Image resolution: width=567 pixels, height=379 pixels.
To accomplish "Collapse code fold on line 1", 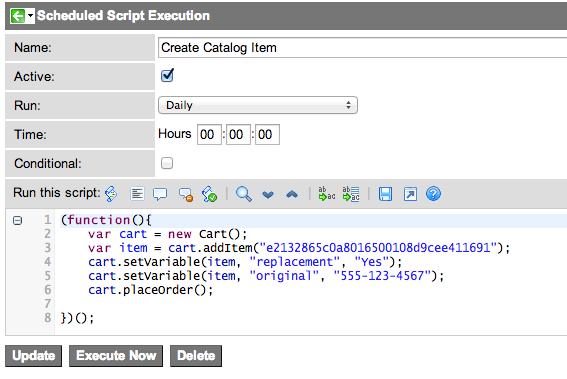I will tap(17, 220).
